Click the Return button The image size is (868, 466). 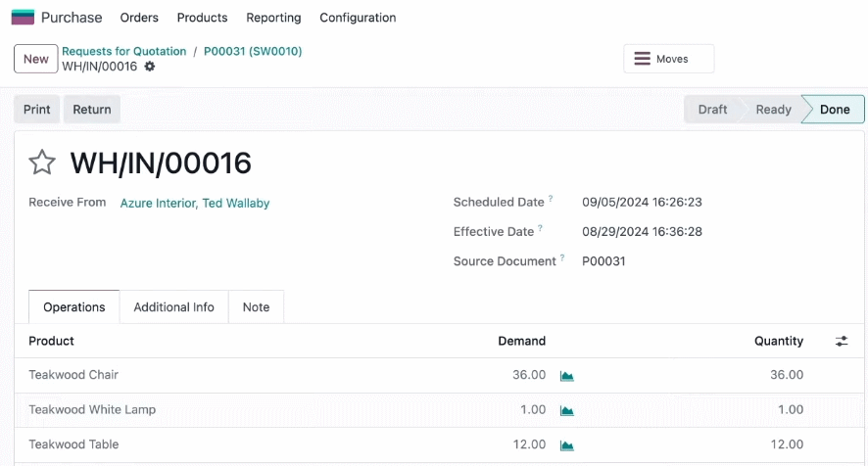92,110
